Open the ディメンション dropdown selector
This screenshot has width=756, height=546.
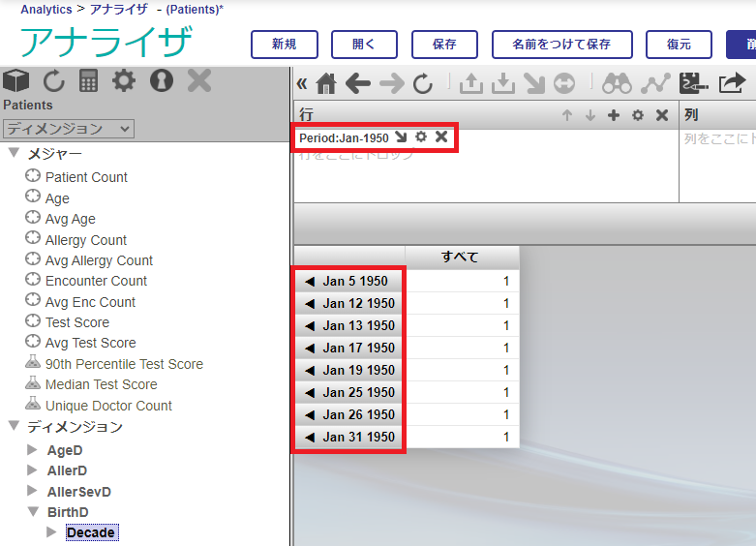69,129
